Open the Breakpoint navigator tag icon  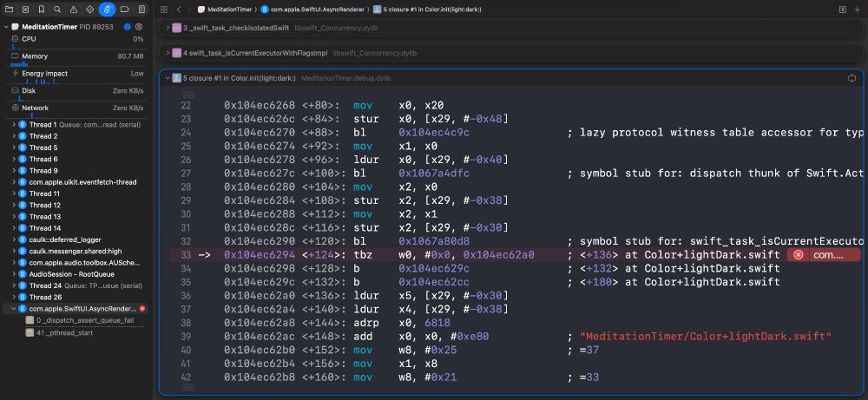124,10
